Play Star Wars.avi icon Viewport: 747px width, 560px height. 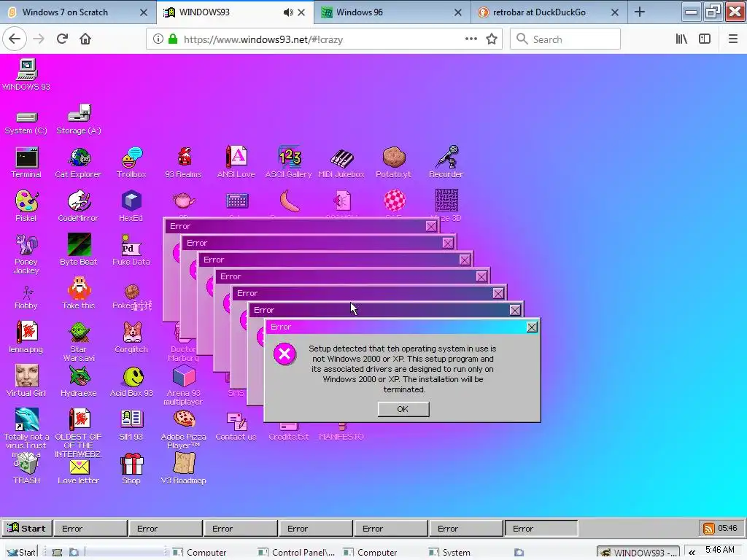(x=79, y=341)
